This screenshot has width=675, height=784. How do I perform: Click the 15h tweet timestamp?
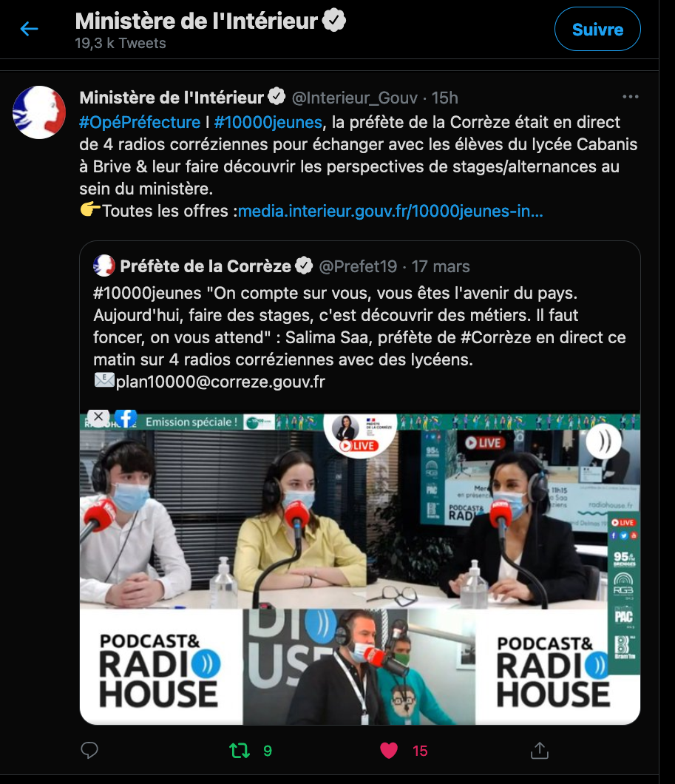(x=444, y=98)
